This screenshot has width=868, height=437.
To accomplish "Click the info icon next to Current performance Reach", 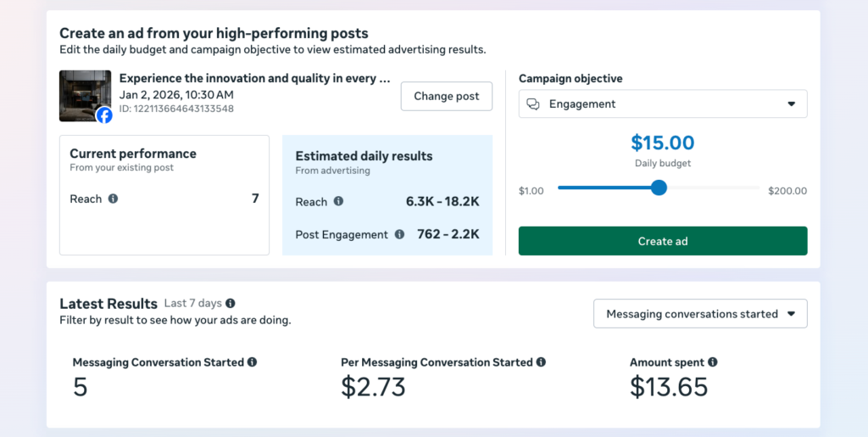I will (x=113, y=199).
